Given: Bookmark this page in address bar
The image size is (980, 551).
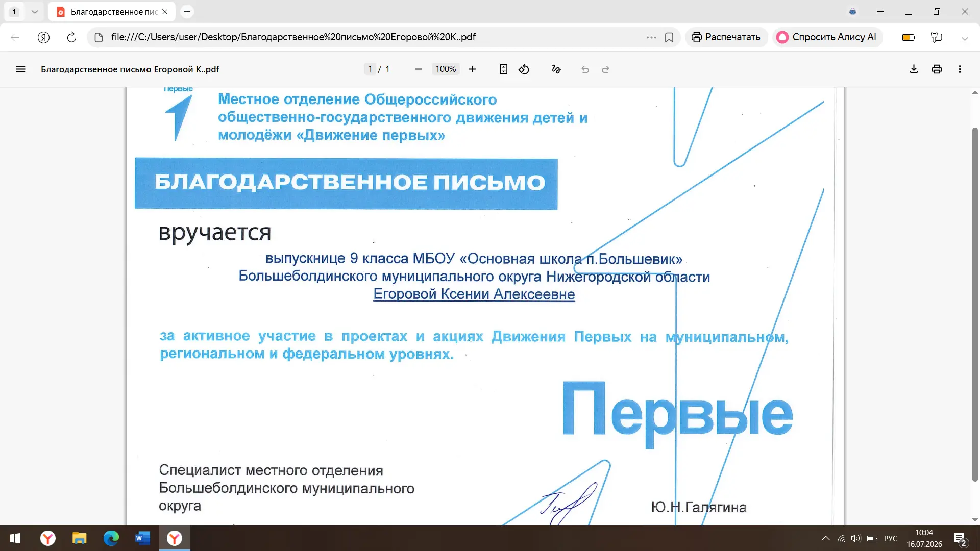Looking at the screenshot, I should (x=669, y=37).
